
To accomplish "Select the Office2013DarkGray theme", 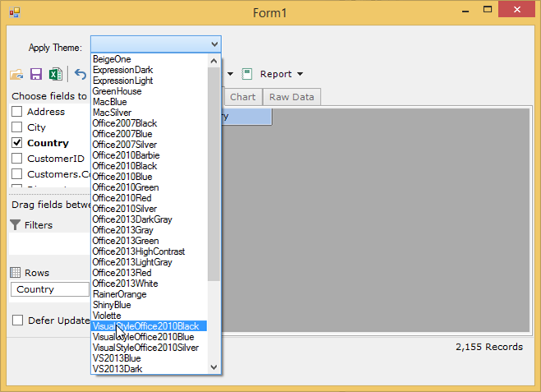I will (132, 219).
